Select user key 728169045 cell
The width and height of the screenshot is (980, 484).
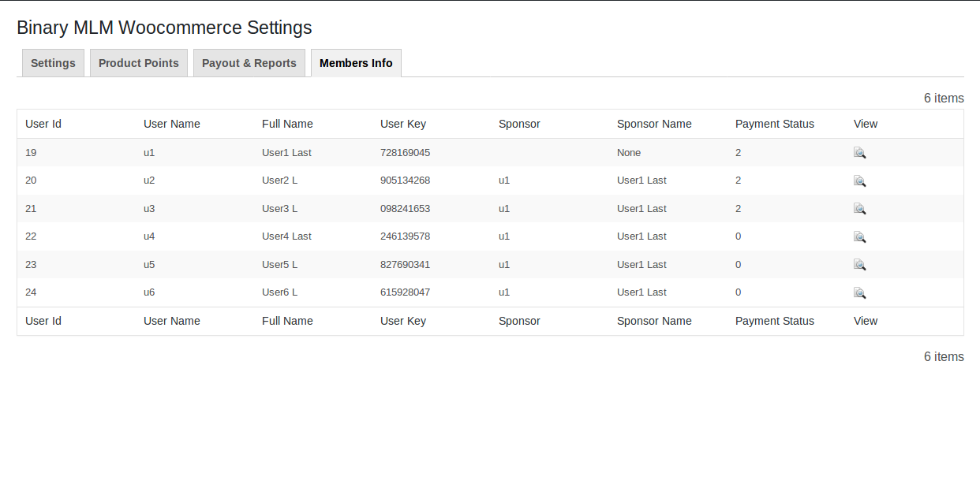[405, 153]
